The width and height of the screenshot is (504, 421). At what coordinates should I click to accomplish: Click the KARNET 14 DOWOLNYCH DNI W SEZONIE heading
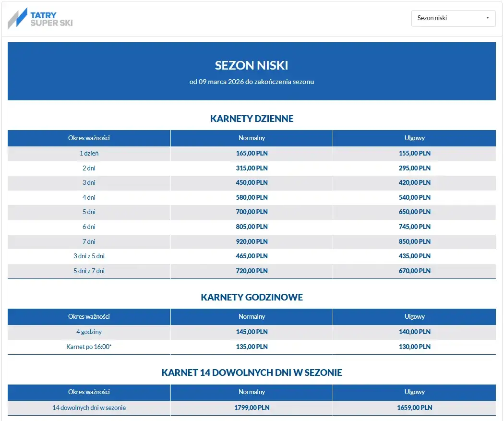point(252,373)
